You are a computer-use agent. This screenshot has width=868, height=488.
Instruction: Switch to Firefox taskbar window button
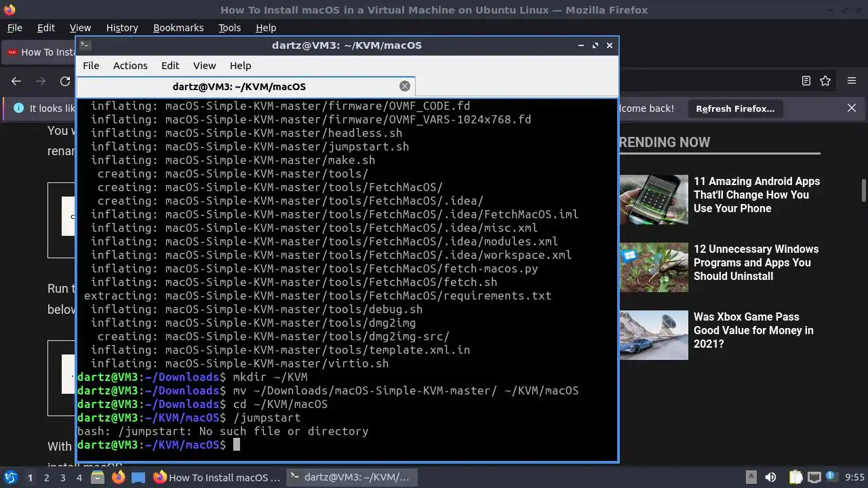point(217,477)
